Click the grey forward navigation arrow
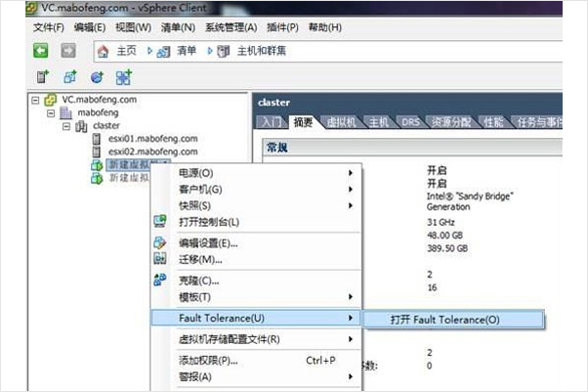Viewport: 588px width, 392px height. click(x=68, y=51)
